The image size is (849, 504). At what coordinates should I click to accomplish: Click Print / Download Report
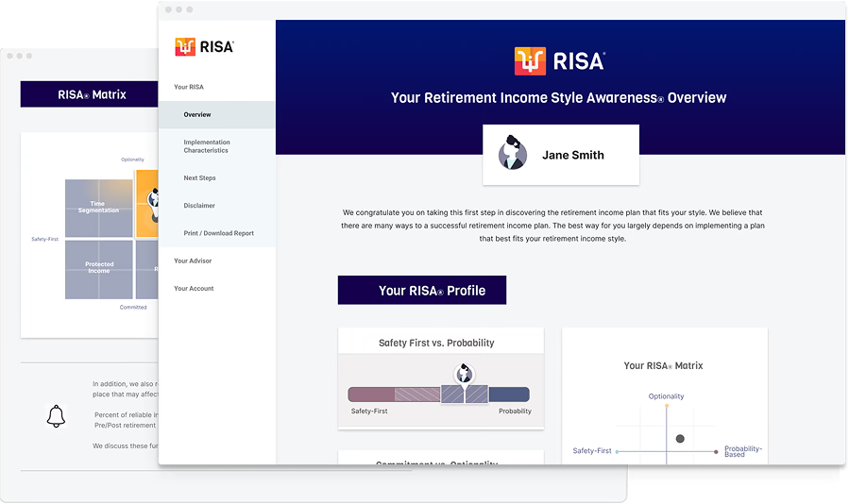click(218, 233)
